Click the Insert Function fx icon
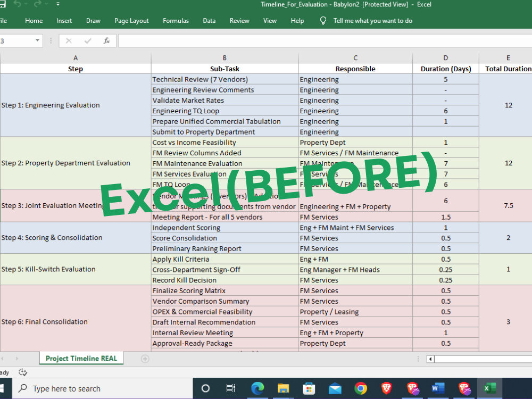Image resolution: width=532 pixels, height=399 pixels. (x=106, y=41)
